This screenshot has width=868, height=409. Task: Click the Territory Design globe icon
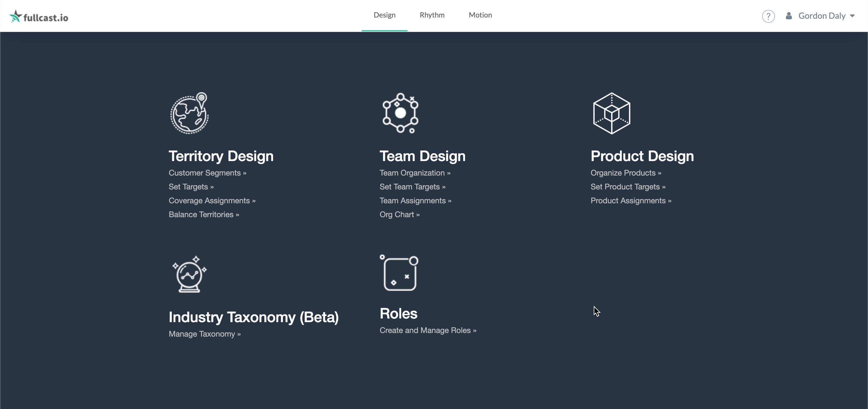click(189, 113)
